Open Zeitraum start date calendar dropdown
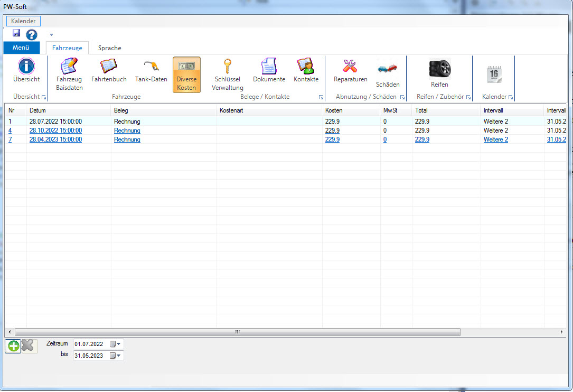 click(115, 344)
